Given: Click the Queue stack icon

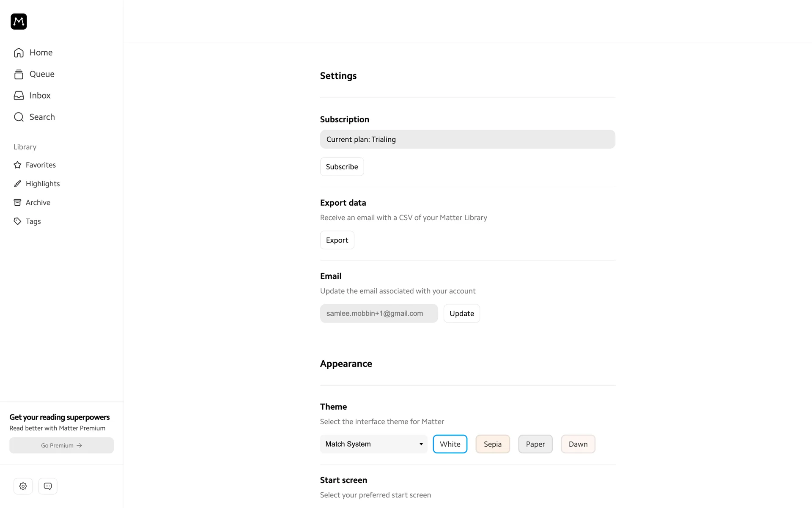Looking at the screenshot, I should 19,74.
